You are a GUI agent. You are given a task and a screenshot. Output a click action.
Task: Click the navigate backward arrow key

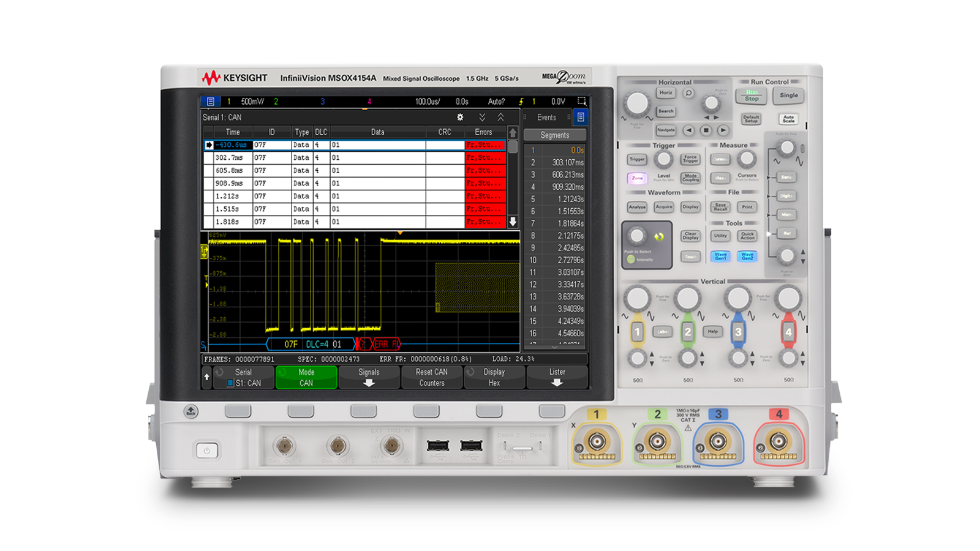[x=689, y=130]
